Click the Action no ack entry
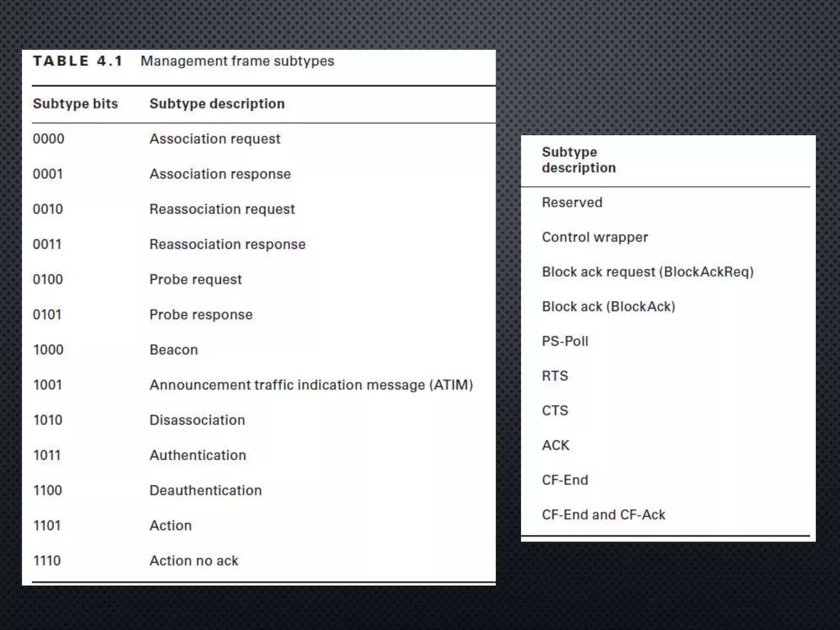 pos(194,561)
